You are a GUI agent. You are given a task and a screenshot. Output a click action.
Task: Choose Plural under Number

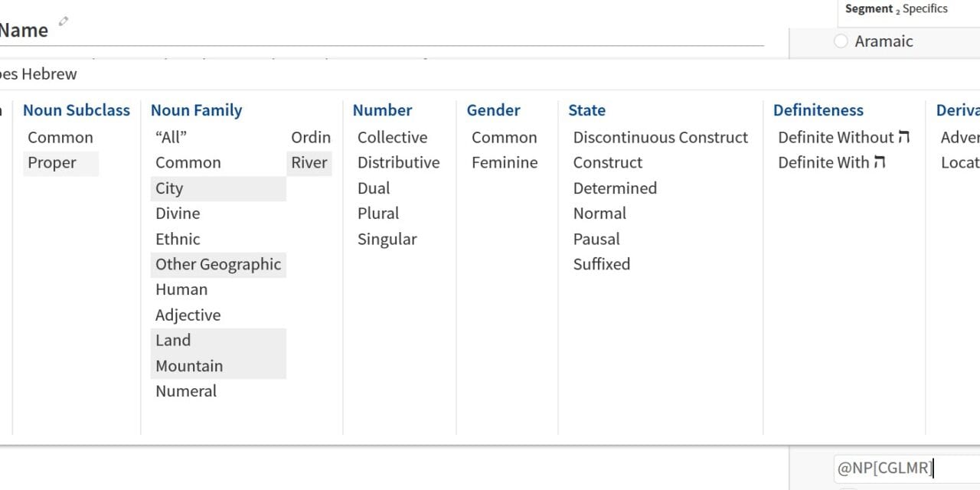pos(378,214)
